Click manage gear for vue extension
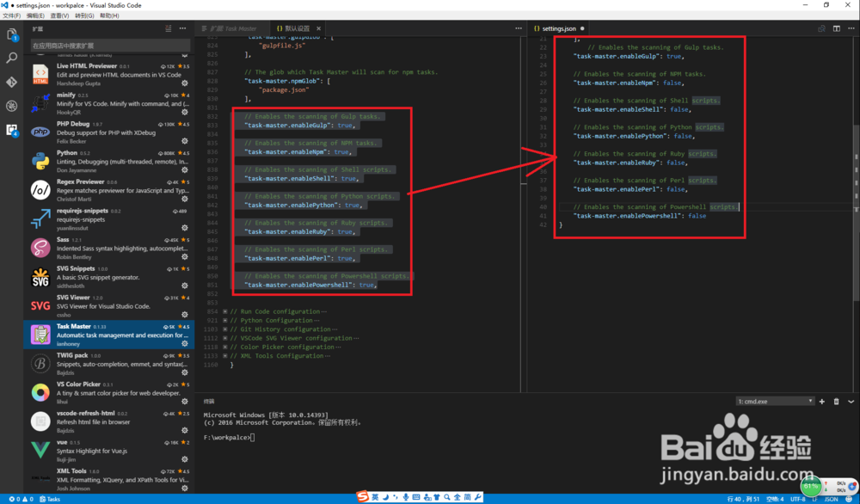 coord(185,459)
